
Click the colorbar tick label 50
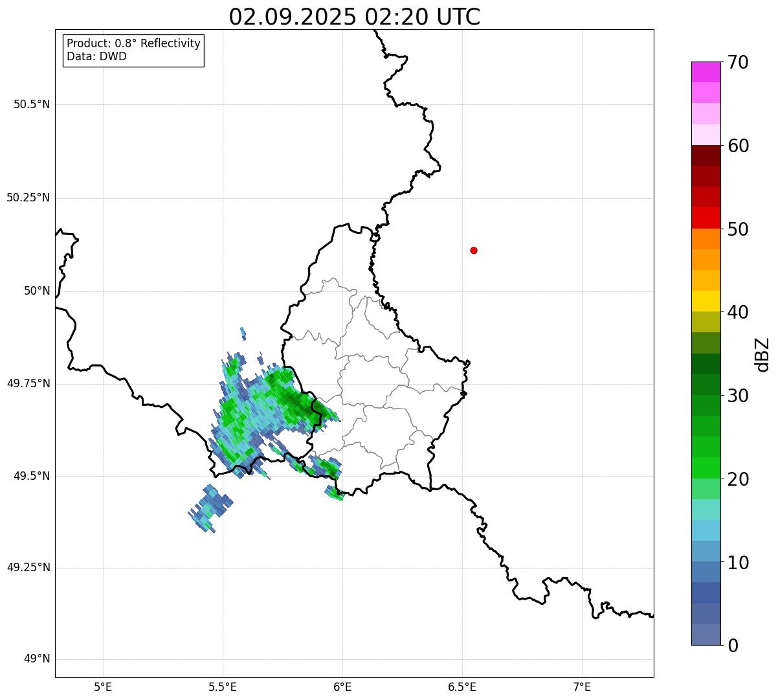tap(738, 229)
